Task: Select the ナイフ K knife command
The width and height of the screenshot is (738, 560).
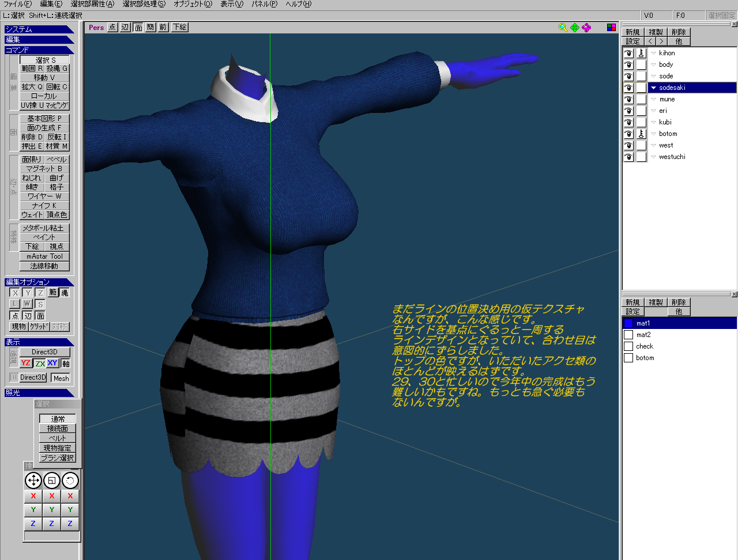Action: [x=44, y=206]
